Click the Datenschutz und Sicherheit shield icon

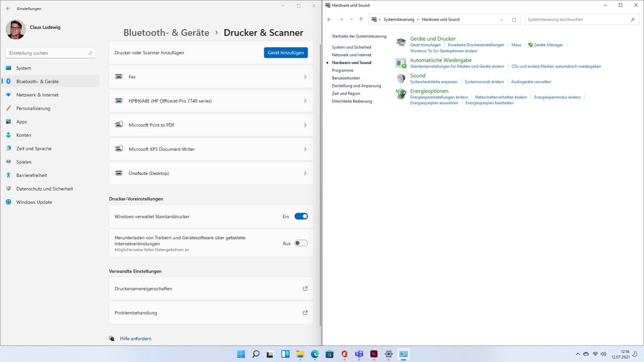pos(8,189)
